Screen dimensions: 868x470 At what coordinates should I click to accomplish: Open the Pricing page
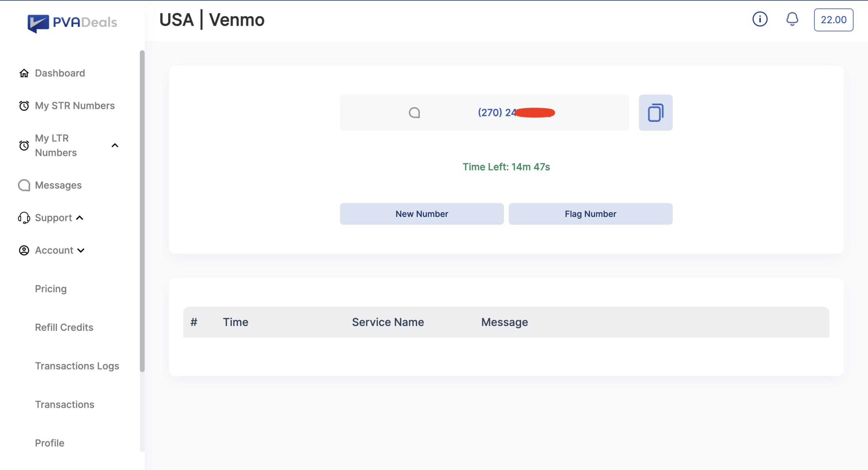click(51, 289)
